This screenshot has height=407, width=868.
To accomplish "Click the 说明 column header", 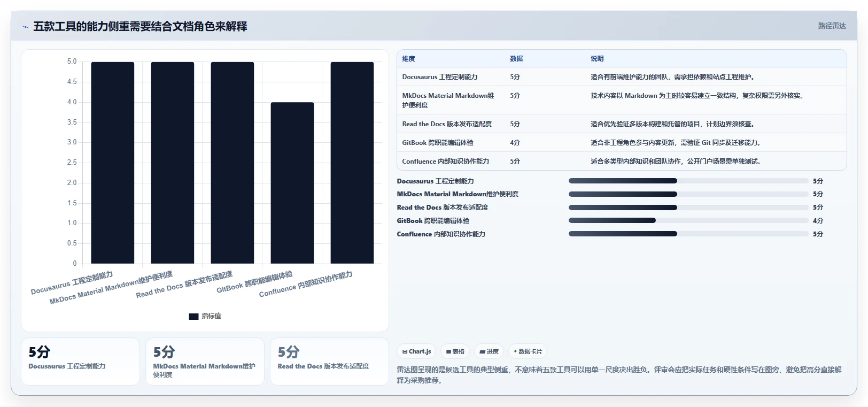I will (597, 59).
